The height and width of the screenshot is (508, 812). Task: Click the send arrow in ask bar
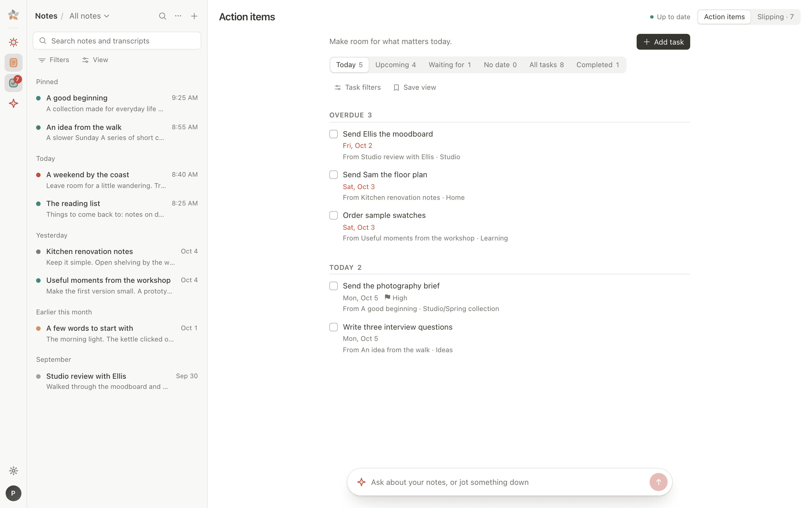click(658, 482)
